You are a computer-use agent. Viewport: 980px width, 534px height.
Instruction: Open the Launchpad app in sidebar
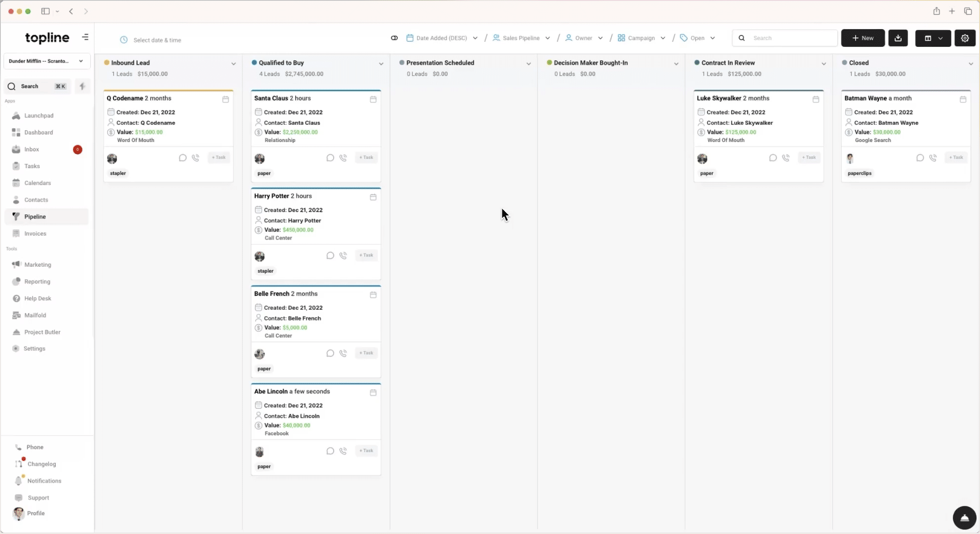coord(39,115)
